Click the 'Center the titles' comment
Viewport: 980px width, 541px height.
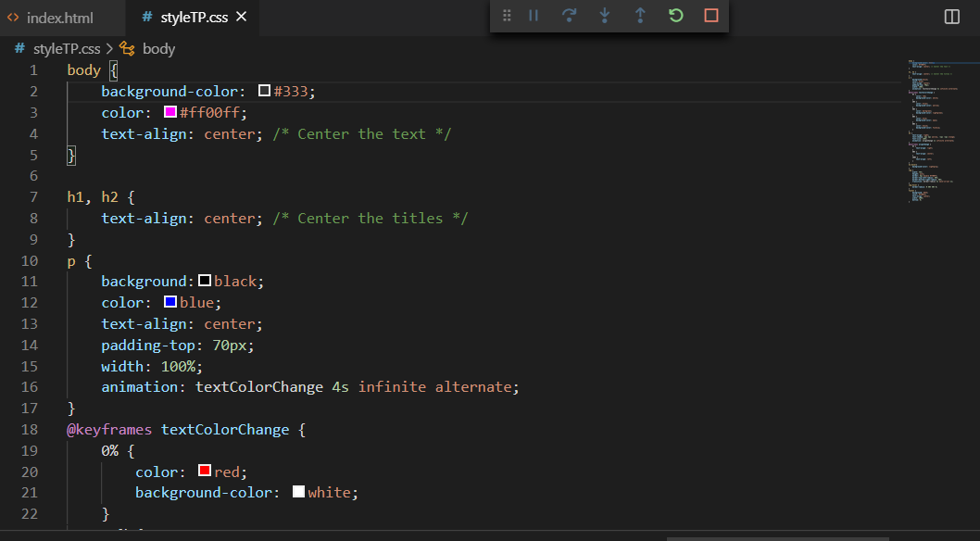370,218
